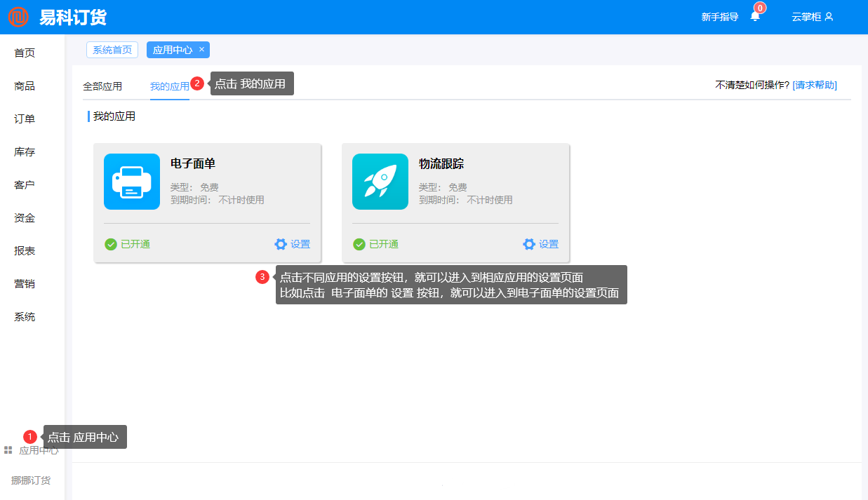Click the 物流跟踪 rocket icon
868x500 pixels.
point(380,182)
